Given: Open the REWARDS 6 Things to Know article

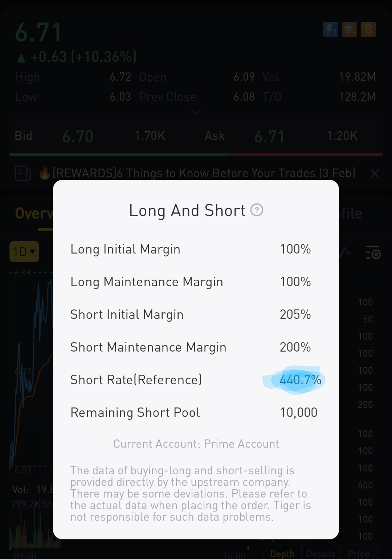Looking at the screenshot, I should 204,173.
